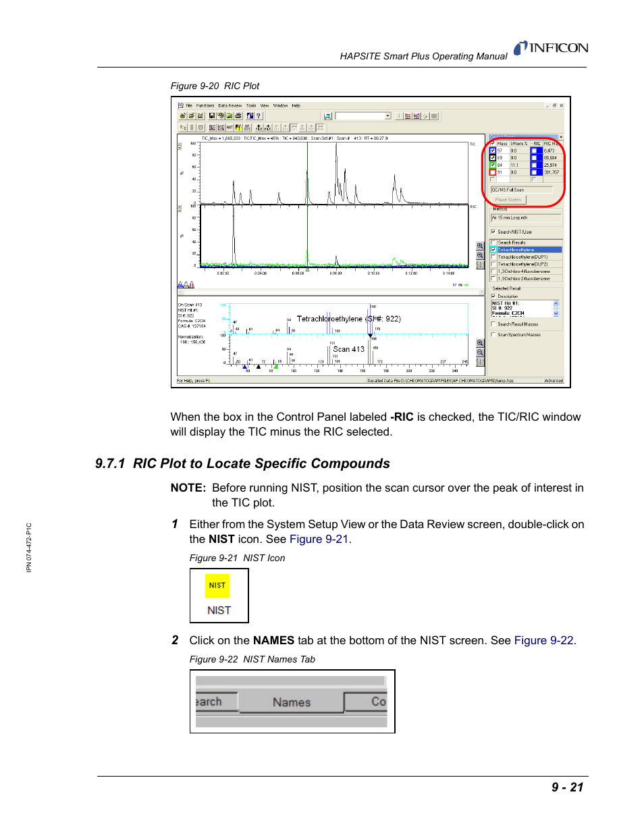Image resolution: width=644 pixels, height=834 pixels.
Task: Open the Help menu
Action: click(x=296, y=105)
